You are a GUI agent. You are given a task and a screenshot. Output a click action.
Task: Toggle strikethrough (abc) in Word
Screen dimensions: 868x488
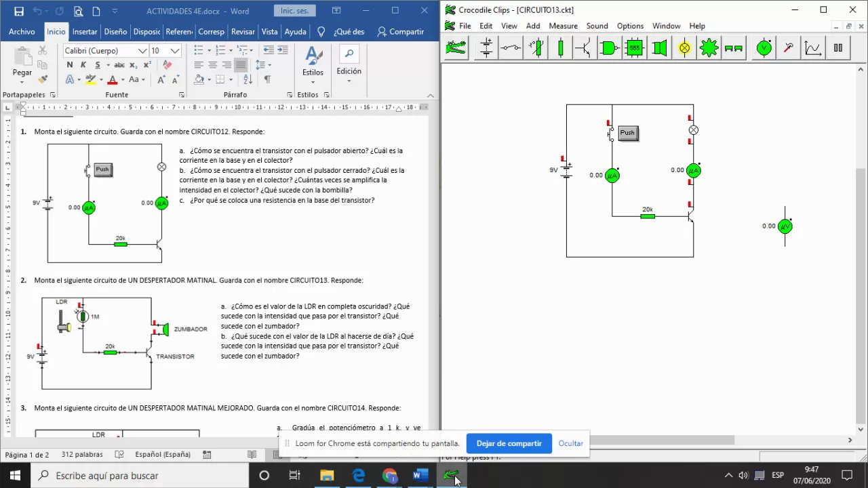(x=119, y=65)
